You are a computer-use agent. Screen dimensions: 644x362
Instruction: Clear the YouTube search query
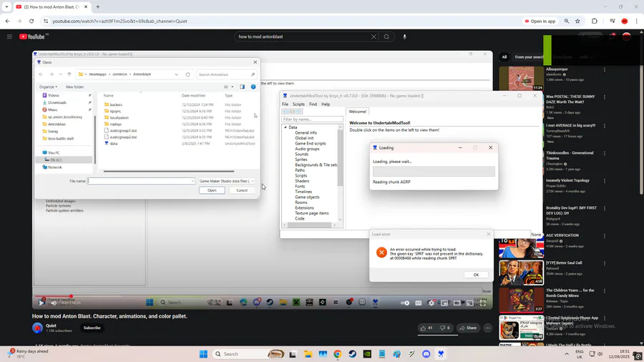click(374, 36)
